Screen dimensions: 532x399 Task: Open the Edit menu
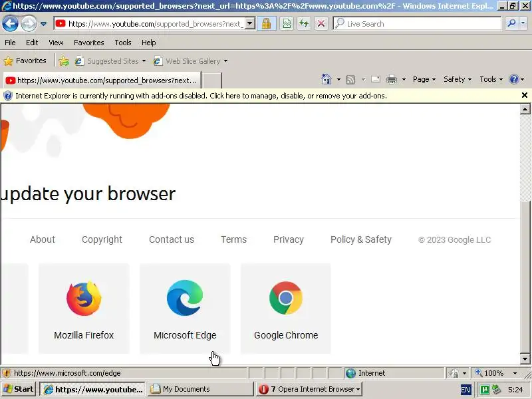click(32, 43)
